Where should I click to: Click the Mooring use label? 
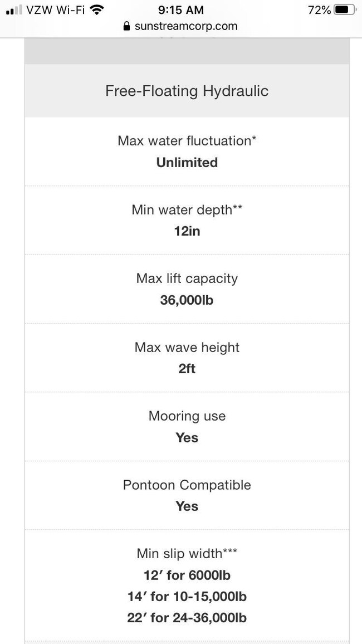(x=187, y=416)
